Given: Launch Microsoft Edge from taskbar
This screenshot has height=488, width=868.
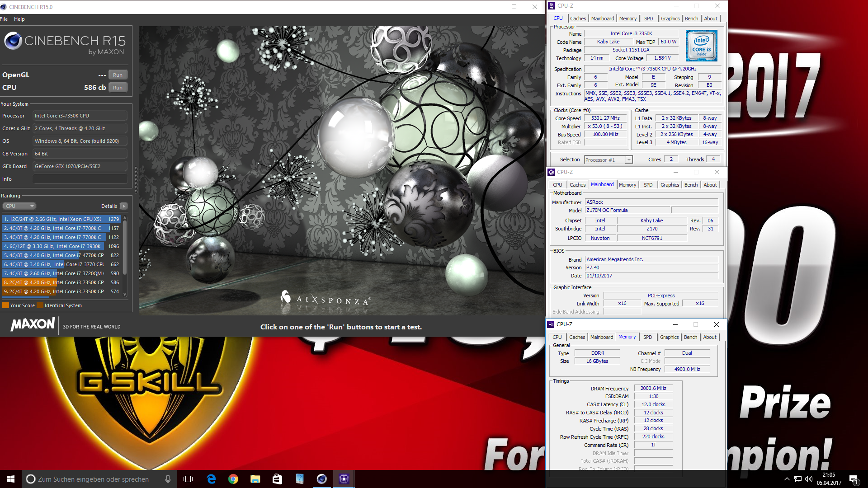Looking at the screenshot, I should pos(211,479).
